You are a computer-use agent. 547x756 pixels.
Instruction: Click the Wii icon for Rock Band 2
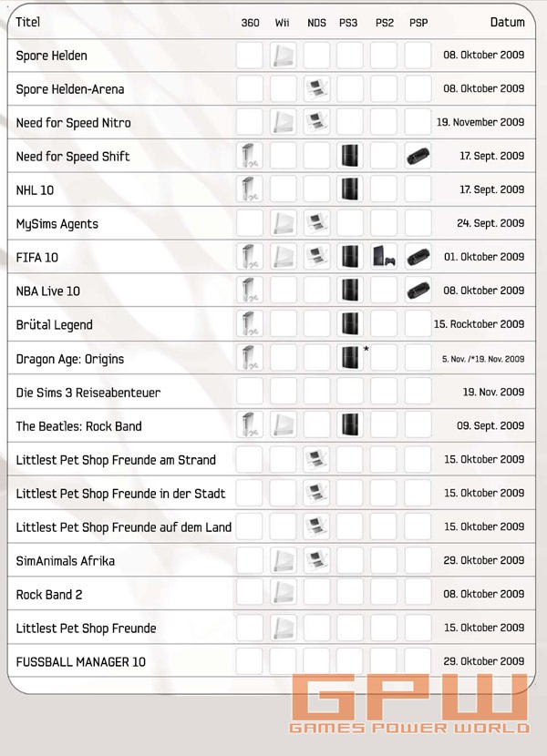click(284, 594)
